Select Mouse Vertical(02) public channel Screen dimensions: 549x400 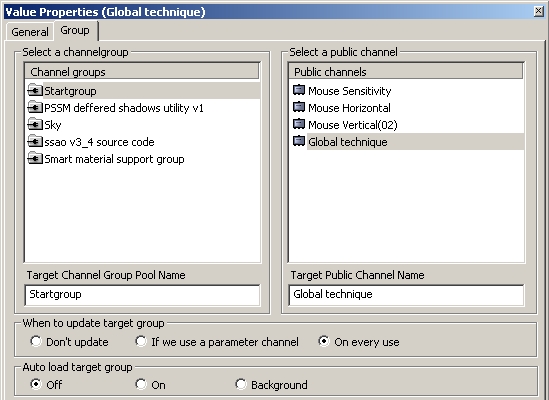tap(353, 125)
